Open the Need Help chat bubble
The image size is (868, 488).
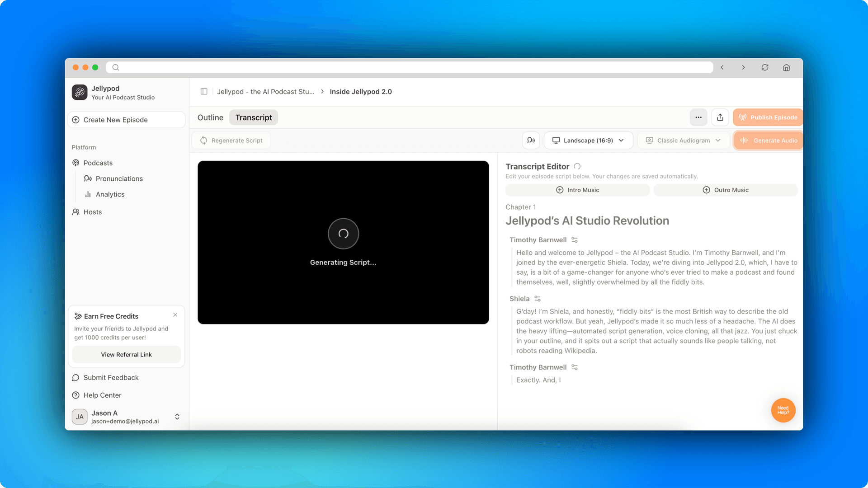point(783,410)
